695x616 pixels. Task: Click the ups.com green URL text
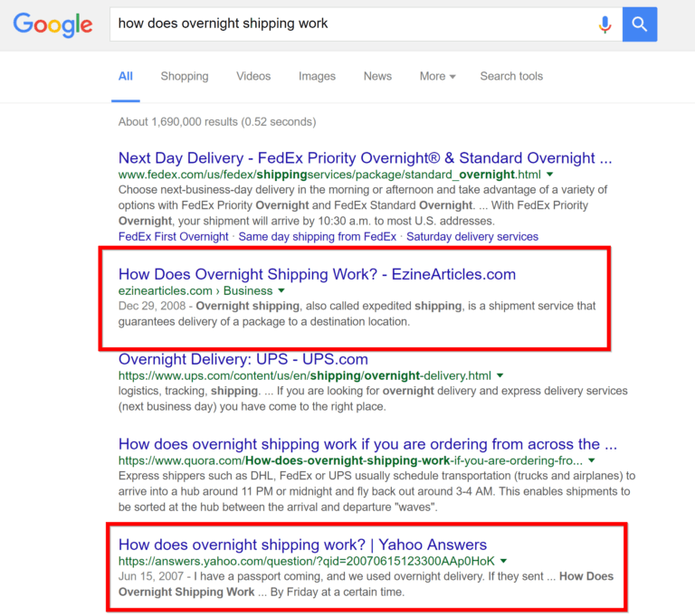tap(304, 375)
